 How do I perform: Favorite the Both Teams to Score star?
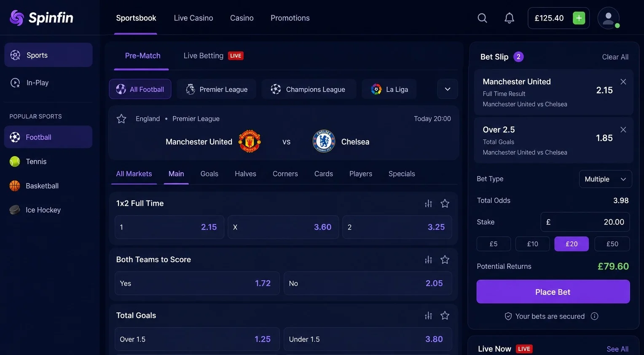[x=445, y=259]
